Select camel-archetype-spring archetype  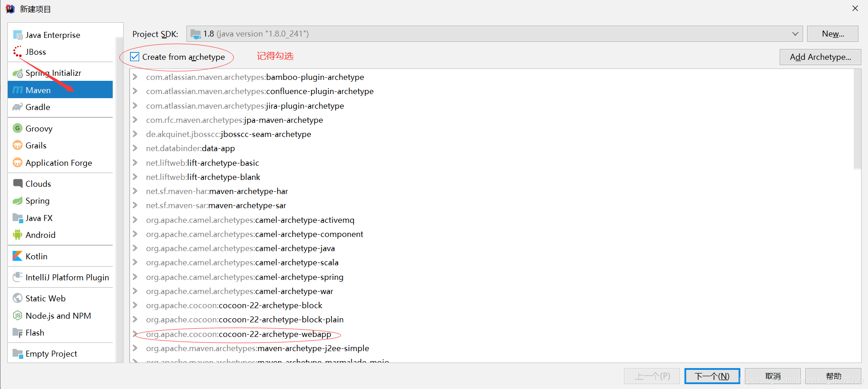tap(245, 277)
